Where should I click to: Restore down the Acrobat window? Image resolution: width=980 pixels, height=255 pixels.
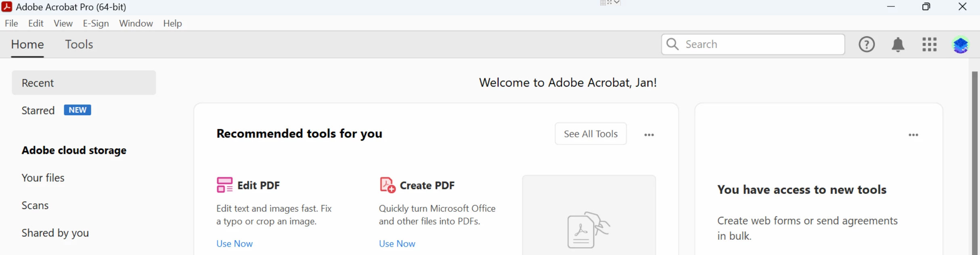pyautogui.click(x=926, y=6)
